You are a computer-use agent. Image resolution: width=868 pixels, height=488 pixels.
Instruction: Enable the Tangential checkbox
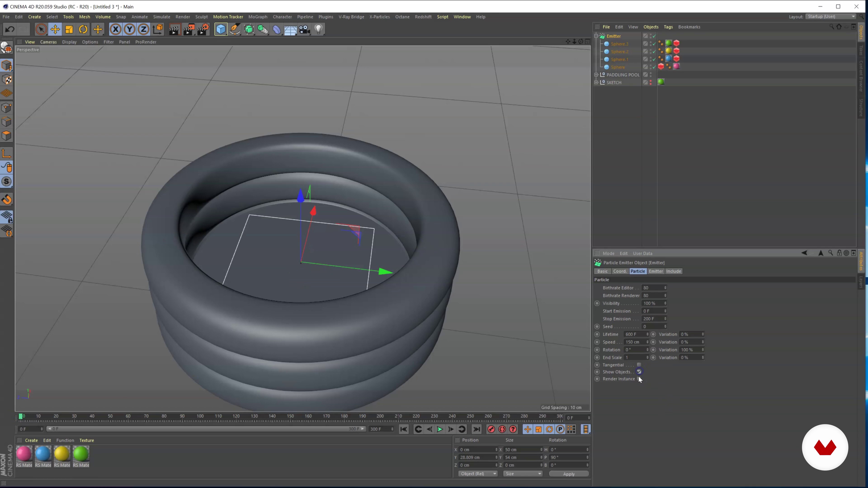click(639, 365)
